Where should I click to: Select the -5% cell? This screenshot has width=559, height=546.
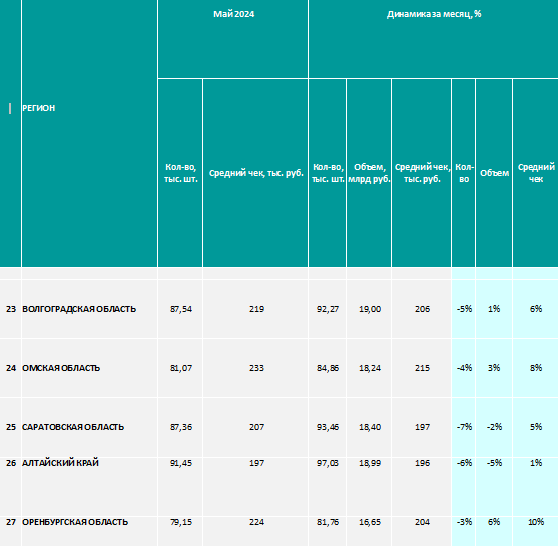coord(463,309)
